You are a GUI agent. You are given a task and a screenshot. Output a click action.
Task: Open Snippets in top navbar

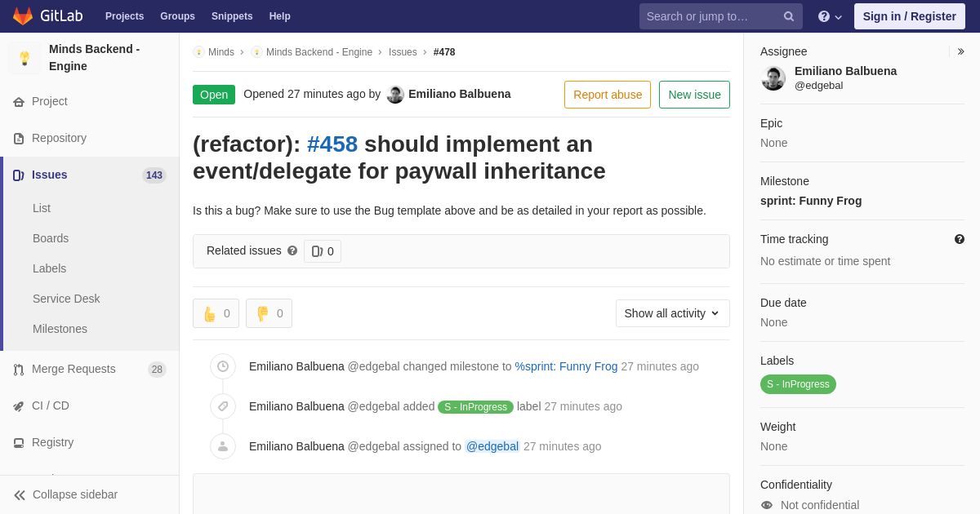(x=232, y=16)
